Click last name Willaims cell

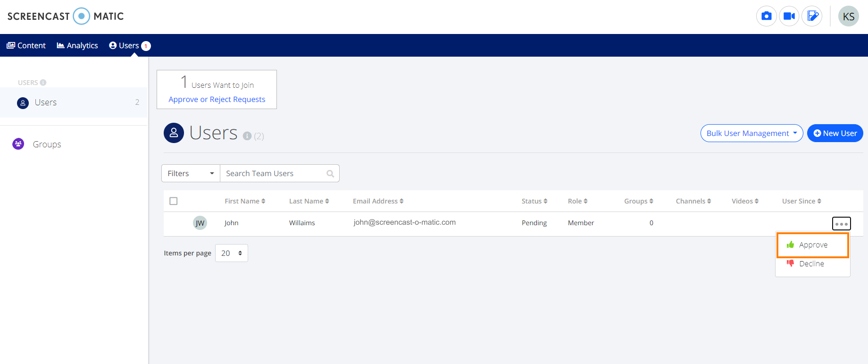302,223
